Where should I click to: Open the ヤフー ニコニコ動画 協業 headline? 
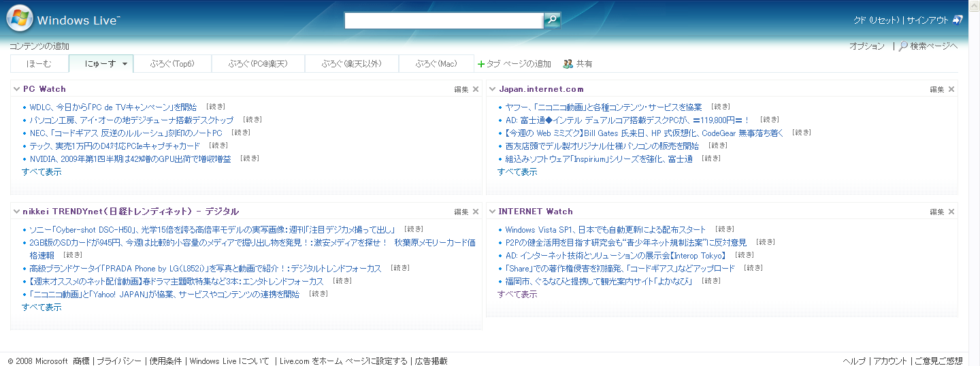point(604,107)
